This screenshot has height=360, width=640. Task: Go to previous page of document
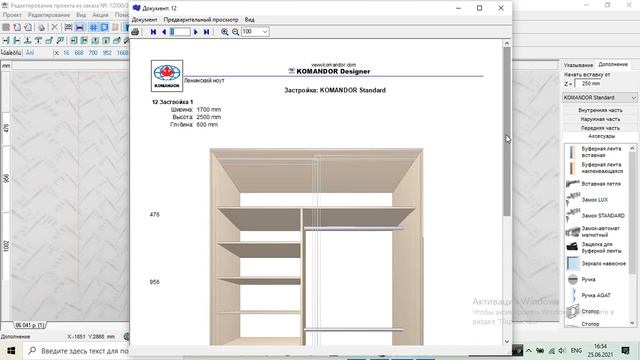click(164, 32)
